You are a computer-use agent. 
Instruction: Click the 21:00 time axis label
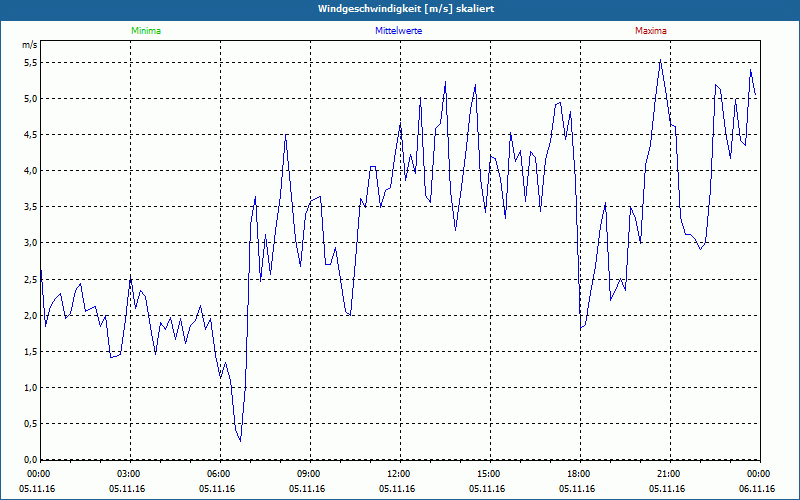pyautogui.click(x=670, y=474)
